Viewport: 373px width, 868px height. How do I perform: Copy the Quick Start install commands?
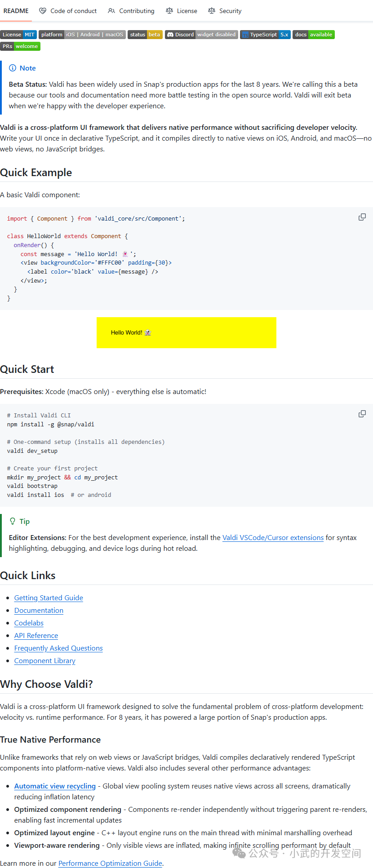[362, 414]
